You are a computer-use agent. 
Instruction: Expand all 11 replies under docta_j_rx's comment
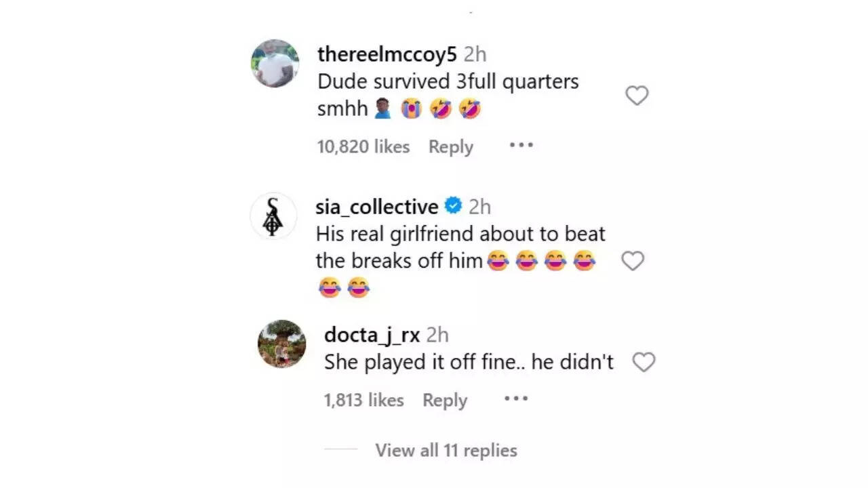click(x=446, y=450)
